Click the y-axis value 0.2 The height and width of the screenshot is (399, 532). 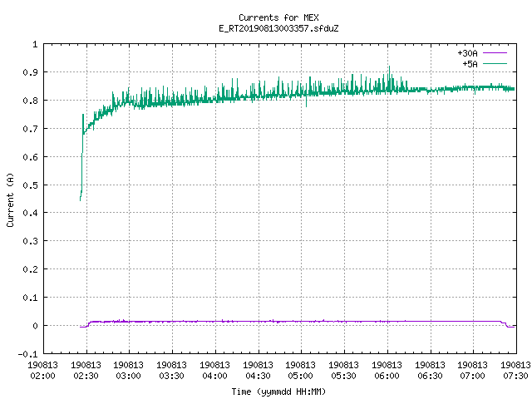coord(30,269)
